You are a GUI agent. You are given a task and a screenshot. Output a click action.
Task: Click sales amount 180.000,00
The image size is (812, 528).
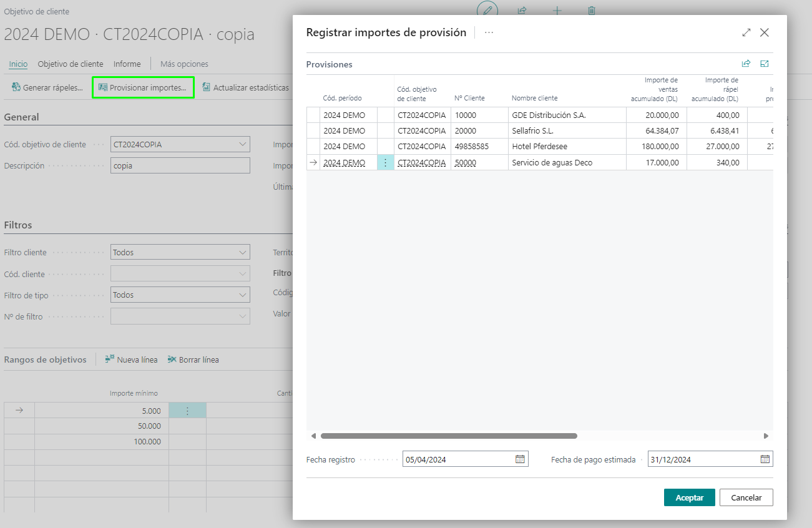click(x=657, y=147)
